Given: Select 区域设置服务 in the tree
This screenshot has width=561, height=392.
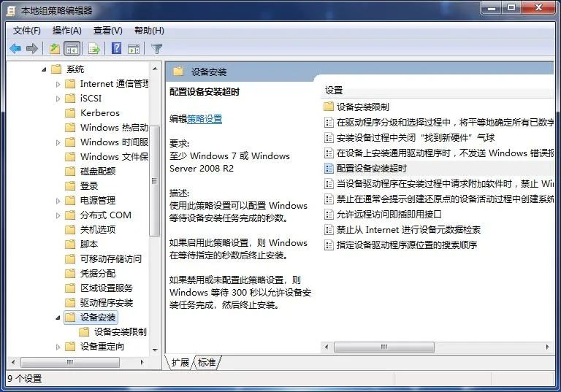Looking at the screenshot, I should (107, 288).
